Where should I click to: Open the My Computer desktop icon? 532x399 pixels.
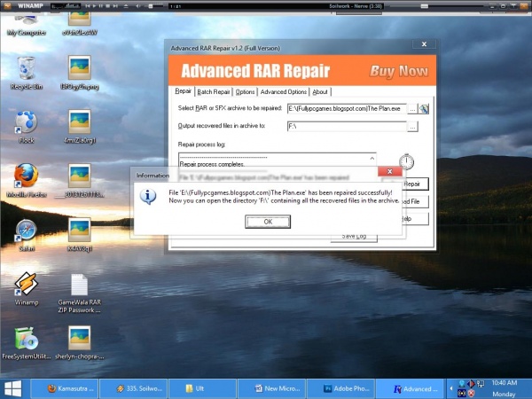[27, 25]
